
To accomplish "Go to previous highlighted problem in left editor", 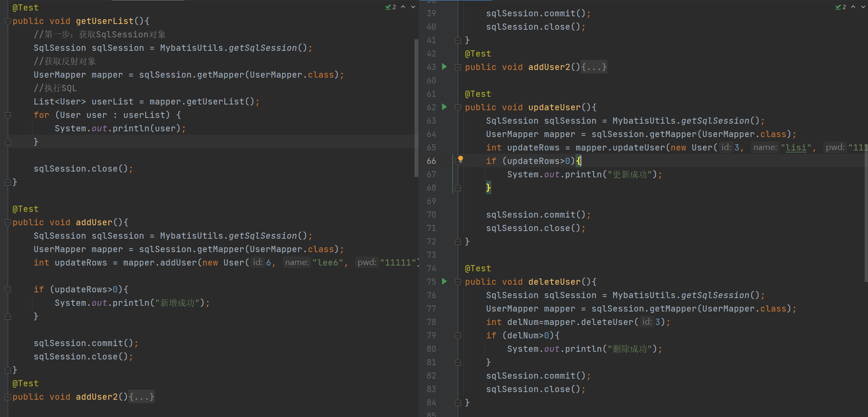I will pyautogui.click(x=403, y=7).
